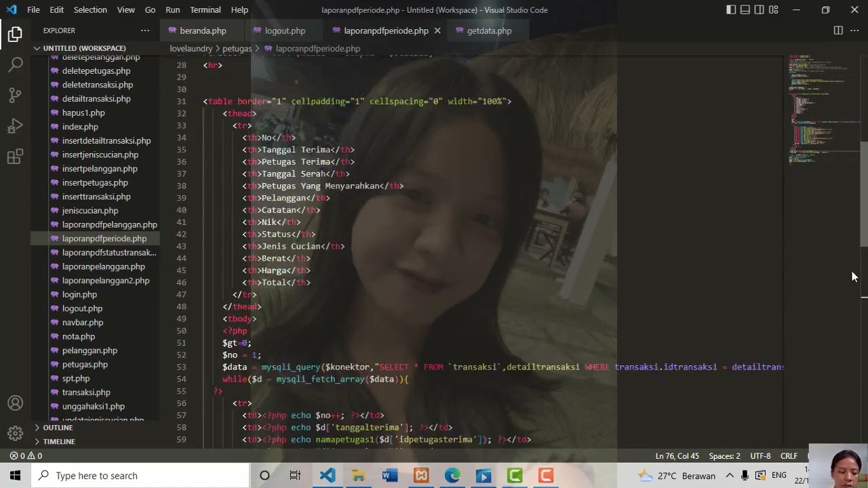Open the Source Control view icon

(x=15, y=96)
